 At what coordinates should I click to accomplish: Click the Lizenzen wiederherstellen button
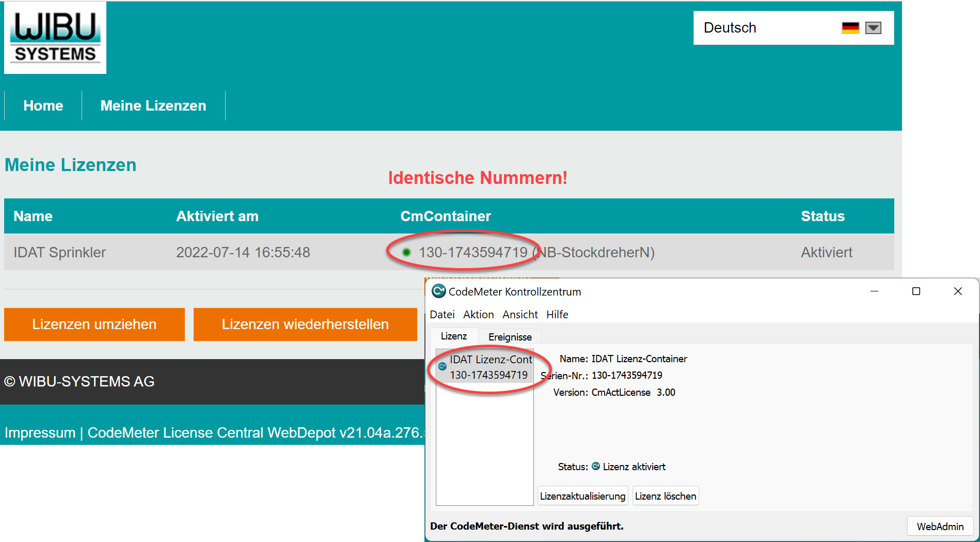(305, 324)
